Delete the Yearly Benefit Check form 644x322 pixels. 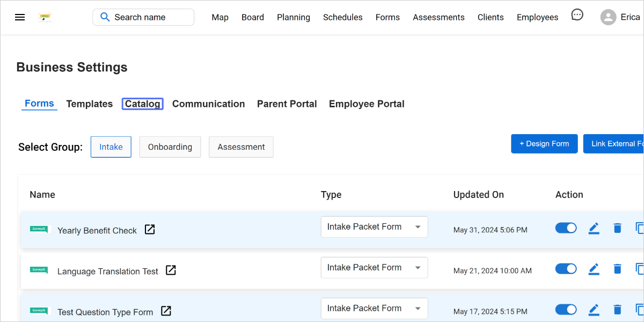click(x=617, y=229)
